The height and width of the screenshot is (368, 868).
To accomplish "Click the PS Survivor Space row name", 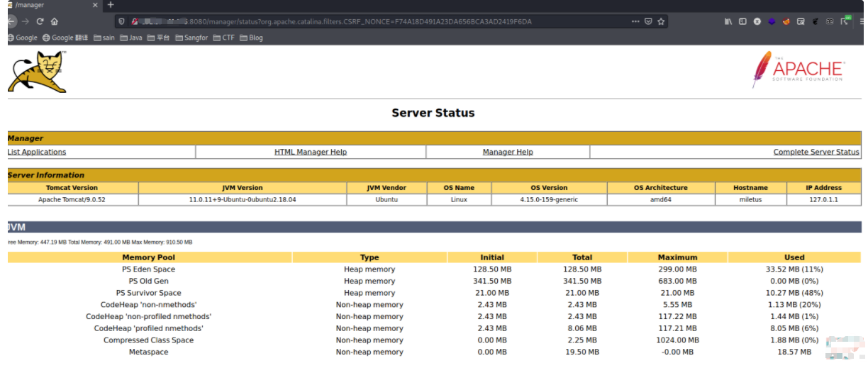I will 149,293.
